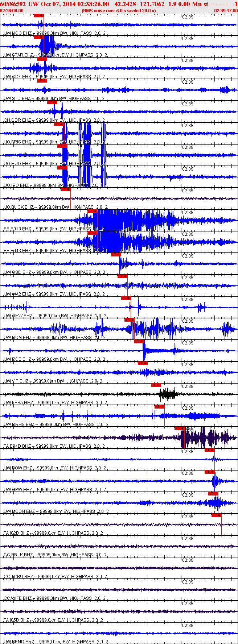Select the TA I02D BHZ station label
This screenshot has width=238, height=644.
[x=54, y=533]
